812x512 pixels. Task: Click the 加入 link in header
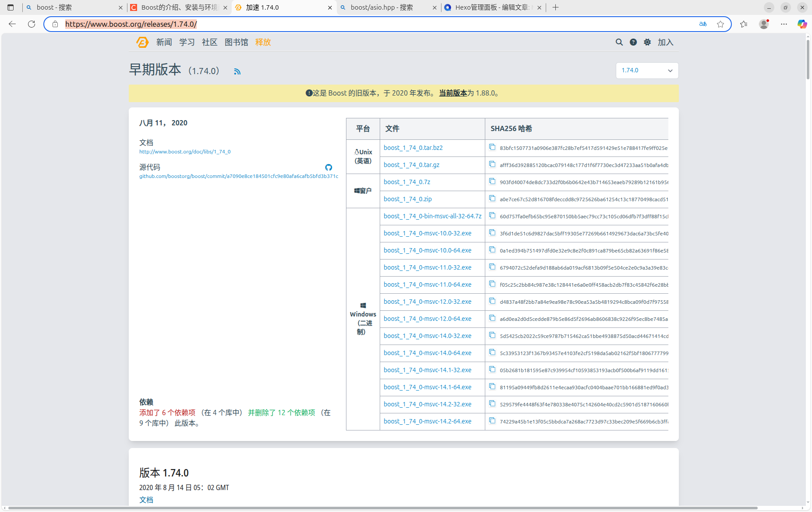pyautogui.click(x=665, y=42)
